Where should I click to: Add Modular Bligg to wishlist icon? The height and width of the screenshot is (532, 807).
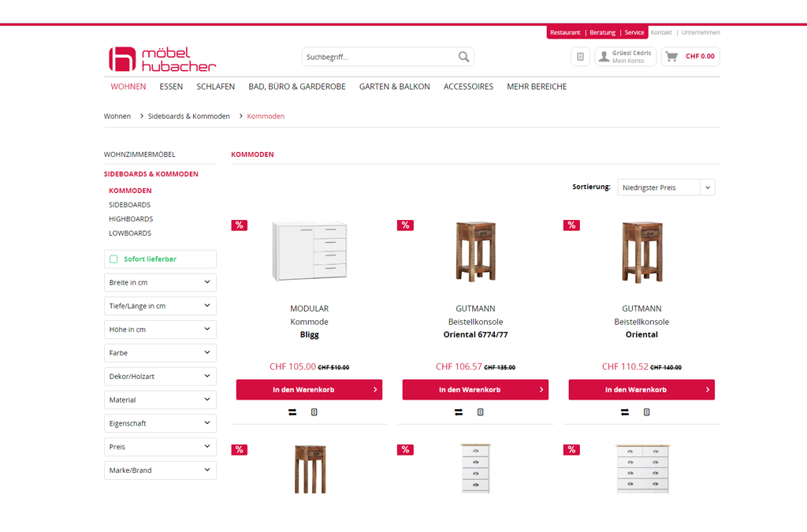point(314,412)
